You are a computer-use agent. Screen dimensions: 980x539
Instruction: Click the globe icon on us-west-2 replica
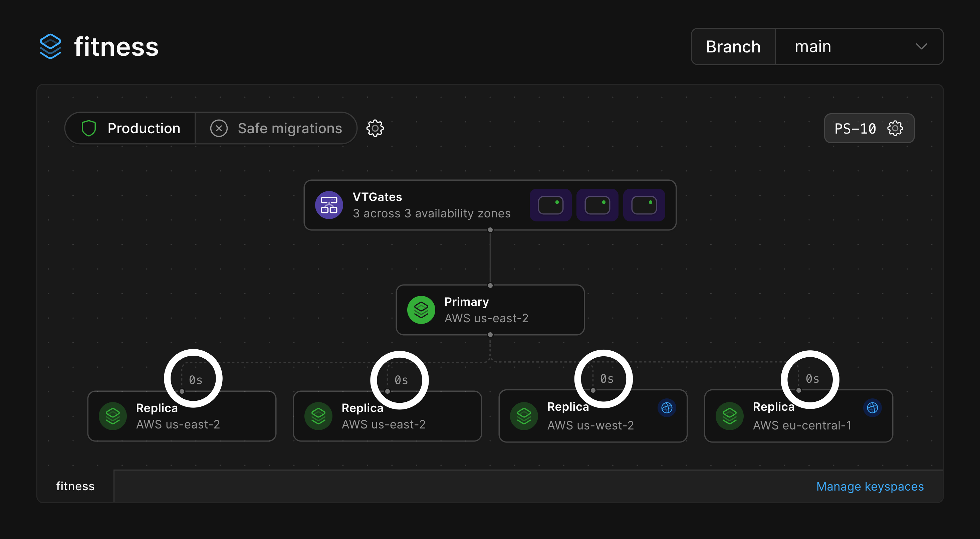(x=667, y=408)
